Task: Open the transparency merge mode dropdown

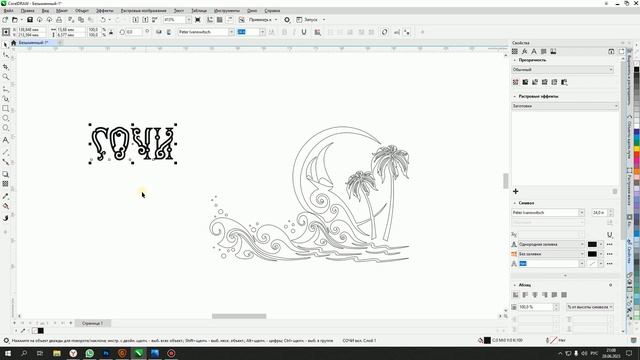Action: (563, 69)
